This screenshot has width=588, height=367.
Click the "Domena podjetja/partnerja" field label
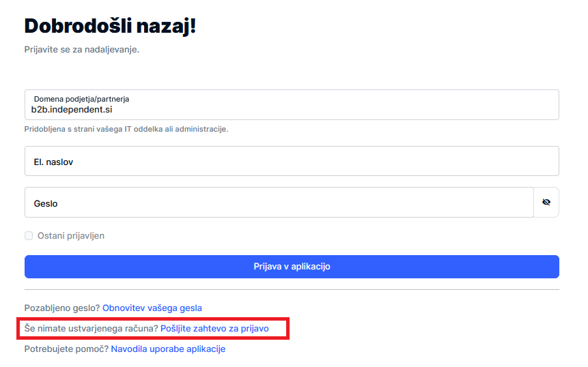tap(81, 99)
